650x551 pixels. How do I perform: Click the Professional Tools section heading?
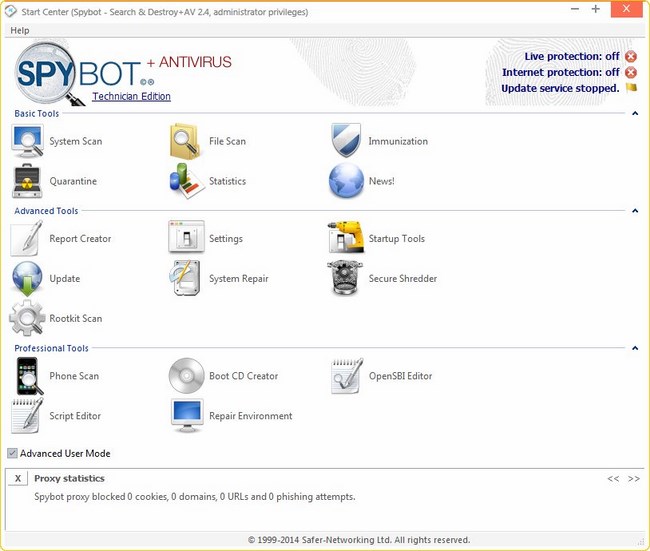click(x=51, y=348)
